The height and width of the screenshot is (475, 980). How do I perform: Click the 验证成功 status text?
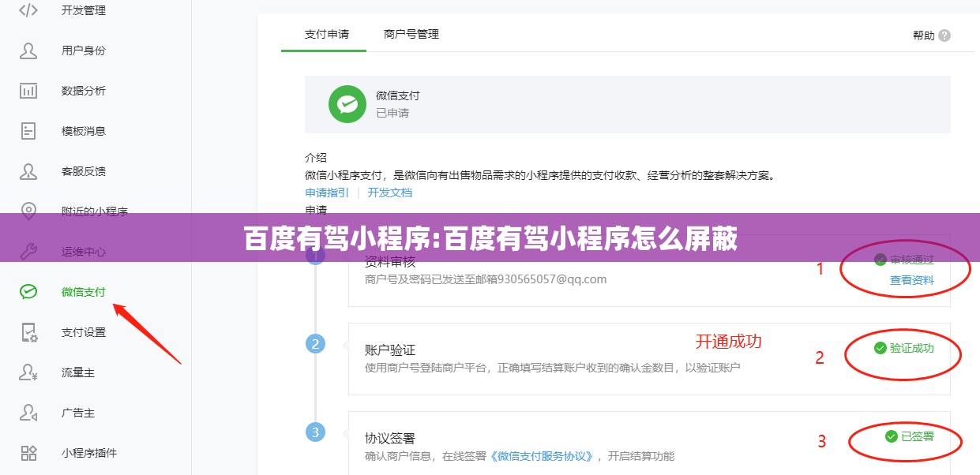click(x=912, y=348)
